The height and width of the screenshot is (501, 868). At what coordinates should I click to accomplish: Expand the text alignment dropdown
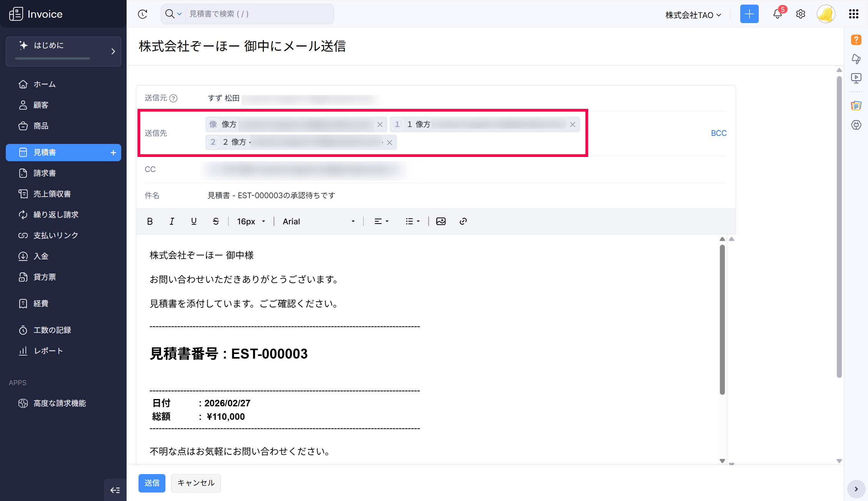382,221
